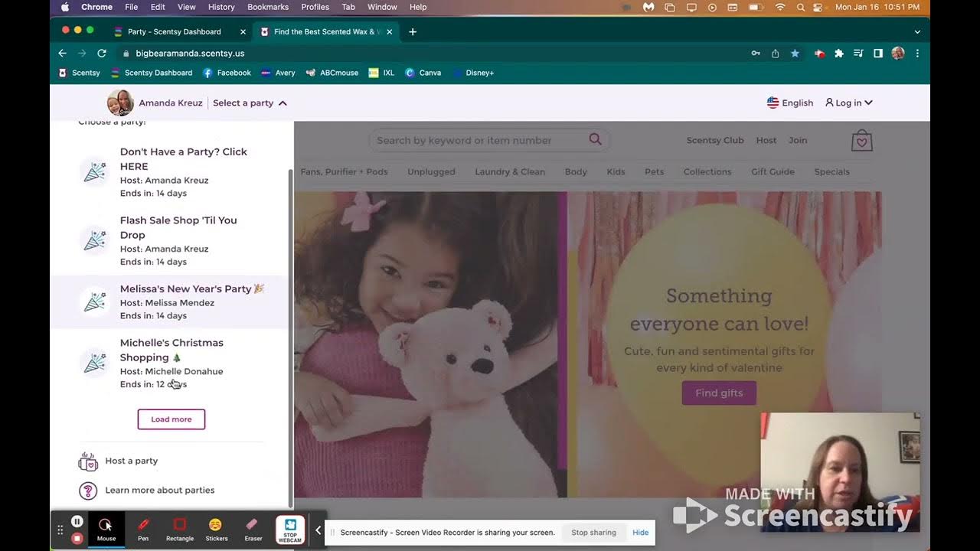Open the Kids menu
Image resolution: width=980 pixels, height=551 pixels.
(x=616, y=171)
